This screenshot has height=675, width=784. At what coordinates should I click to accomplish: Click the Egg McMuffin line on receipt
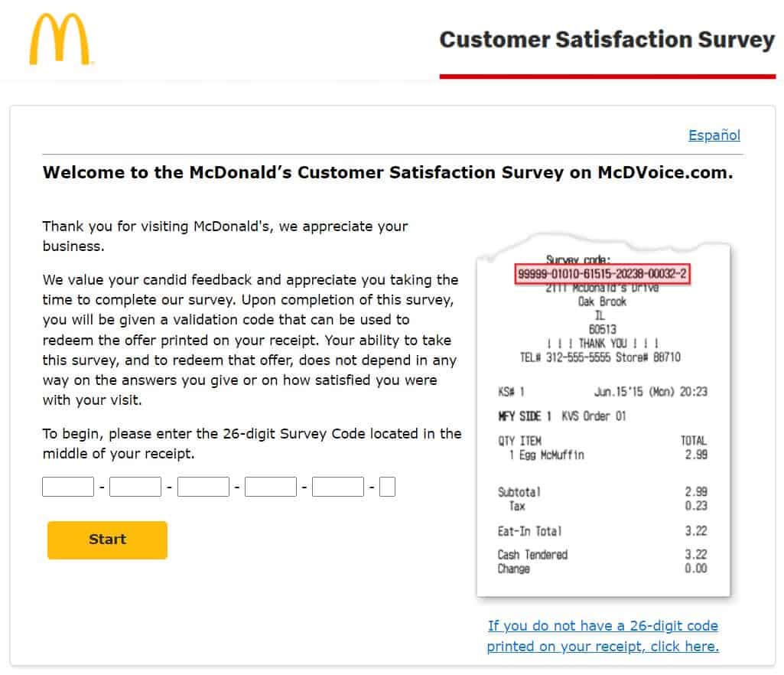coord(547,455)
